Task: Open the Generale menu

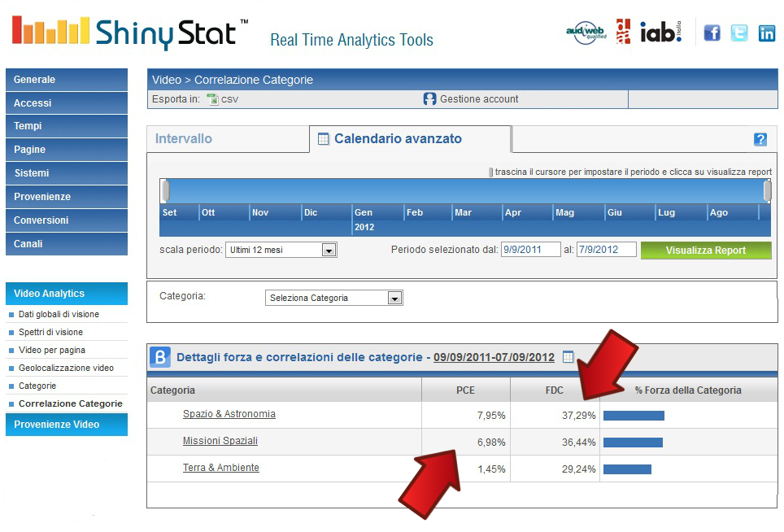Action: coord(67,80)
